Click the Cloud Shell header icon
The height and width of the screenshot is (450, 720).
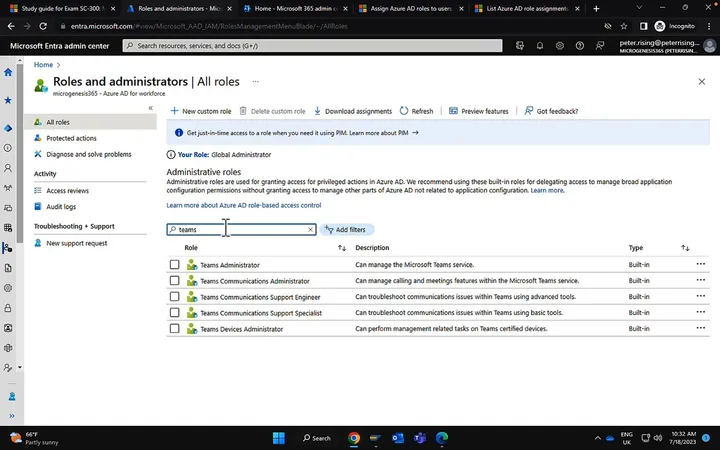520,45
